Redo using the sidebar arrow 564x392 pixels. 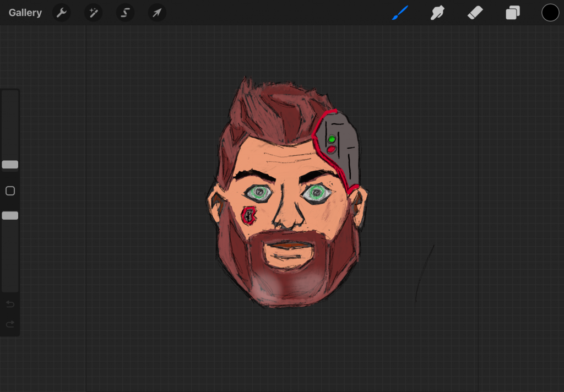point(10,324)
